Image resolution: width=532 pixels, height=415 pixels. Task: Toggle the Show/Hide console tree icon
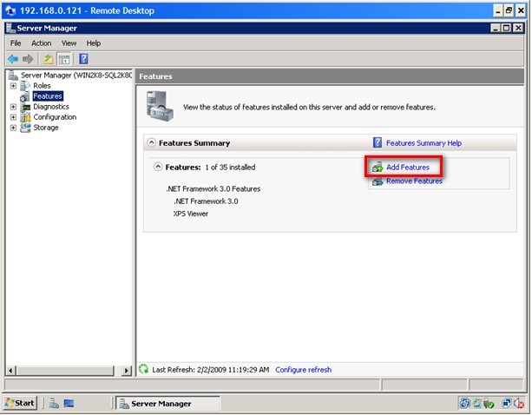[x=64, y=59]
